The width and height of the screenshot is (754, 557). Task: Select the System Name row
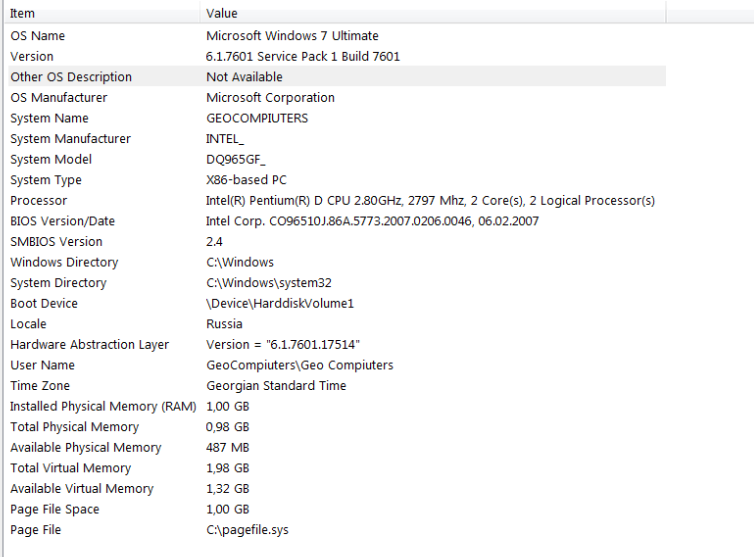[x=49, y=118]
